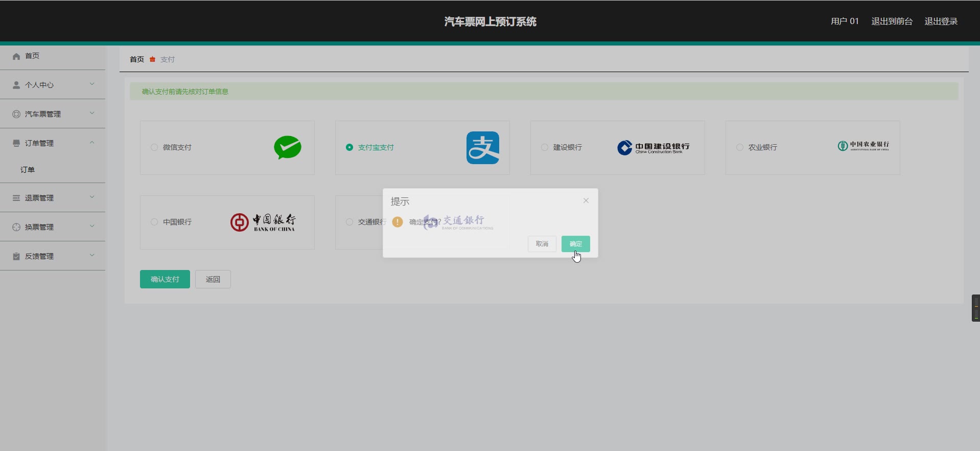Cancel the dialog with 取消 button
The image size is (980, 451).
pyautogui.click(x=542, y=244)
